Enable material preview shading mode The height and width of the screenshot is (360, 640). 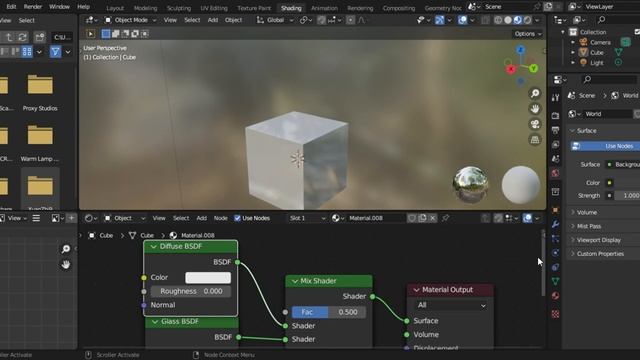(518, 20)
